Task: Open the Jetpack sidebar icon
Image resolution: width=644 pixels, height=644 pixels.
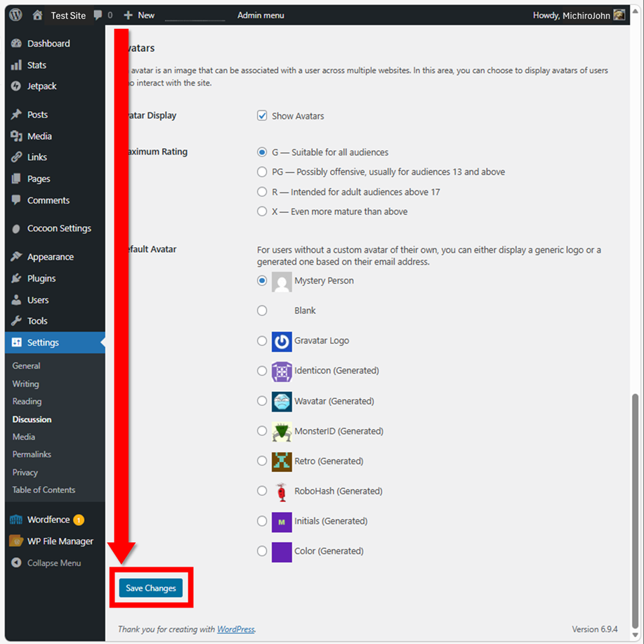Action: [x=17, y=86]
